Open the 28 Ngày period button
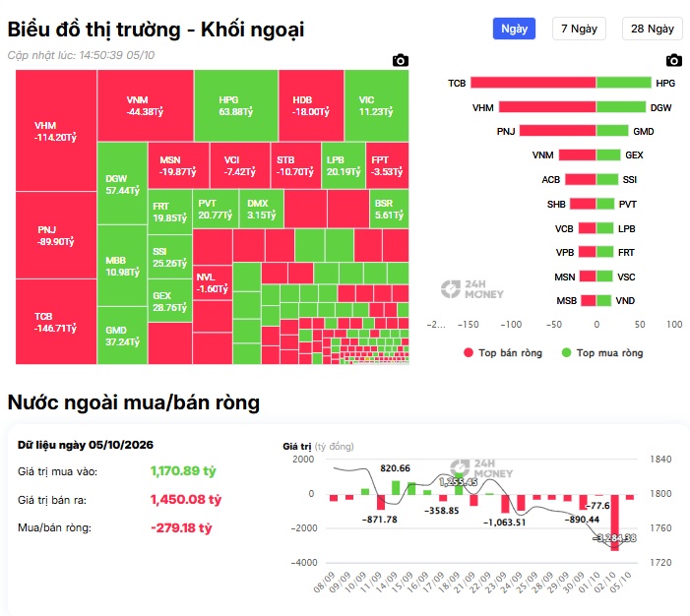Image resolution: width=690 pixels, height=616 pixels. coord(653,29)
